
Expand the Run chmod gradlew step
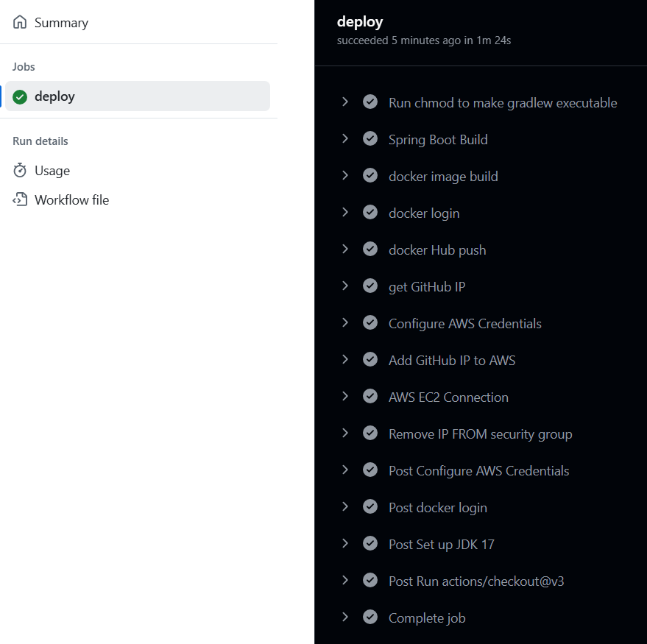[345, 102]
